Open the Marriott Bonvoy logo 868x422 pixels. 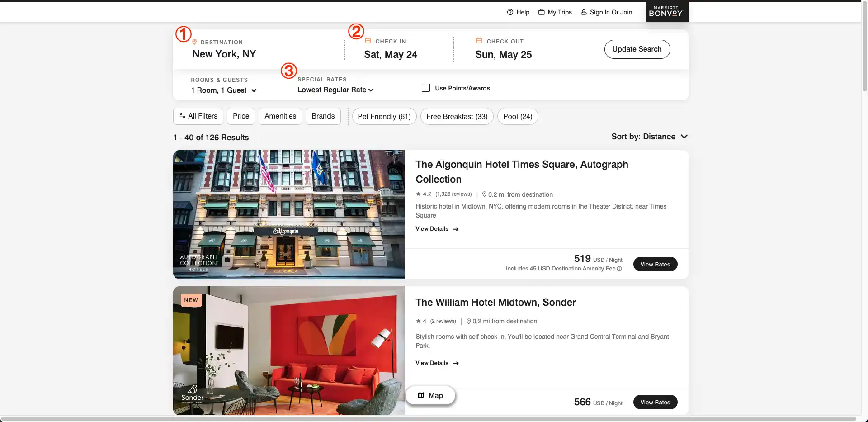(666, 11)
